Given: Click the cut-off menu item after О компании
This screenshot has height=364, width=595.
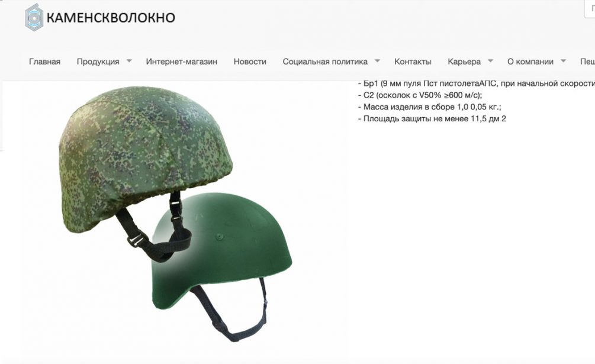Looking at the screenshot, I should [x=587, y=62].
